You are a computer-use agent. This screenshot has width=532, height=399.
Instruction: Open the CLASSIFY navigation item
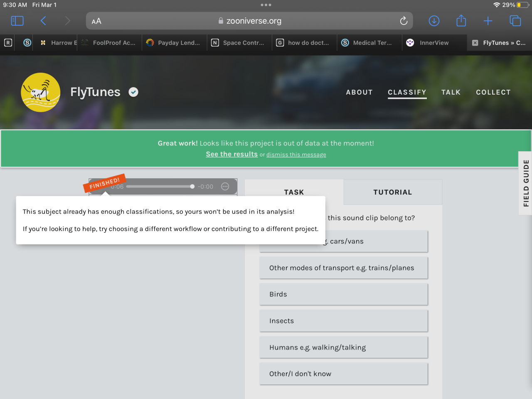407,92
